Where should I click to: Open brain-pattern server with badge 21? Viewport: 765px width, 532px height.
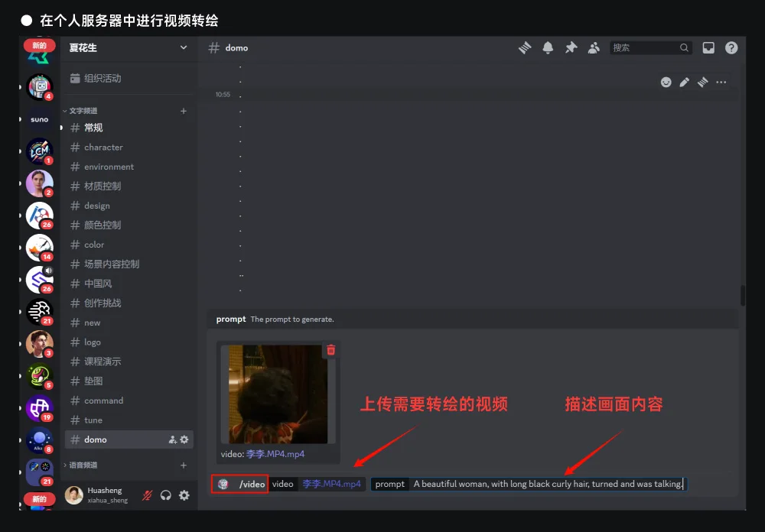tap(40, 312)
